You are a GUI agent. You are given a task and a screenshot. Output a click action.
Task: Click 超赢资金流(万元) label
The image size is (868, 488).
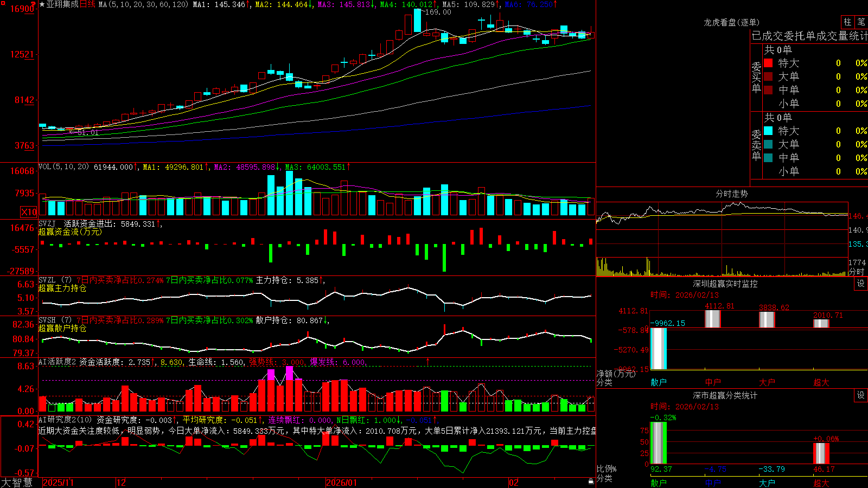(70, 232)
